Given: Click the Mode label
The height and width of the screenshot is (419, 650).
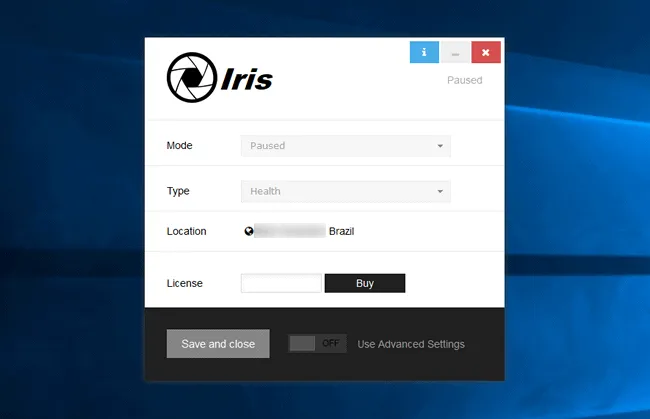Looking at the screenshot, I should pyautogui.click(x=179, y=145).
